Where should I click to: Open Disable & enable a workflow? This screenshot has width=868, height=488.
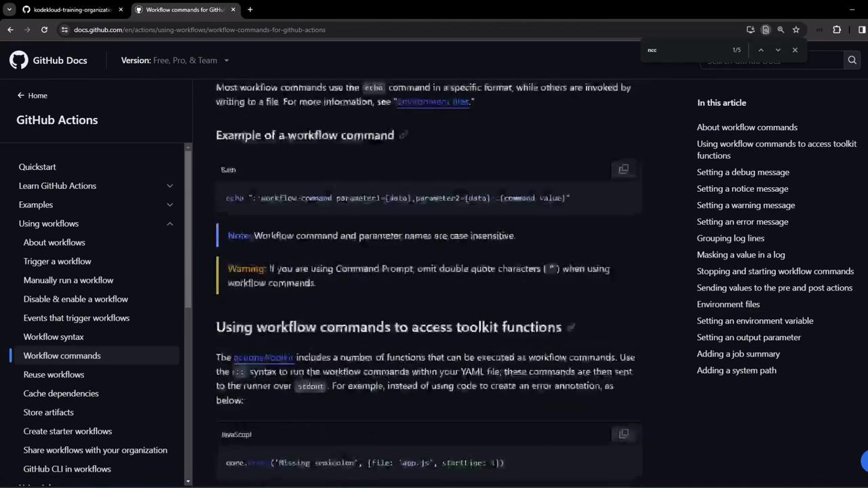75,299
